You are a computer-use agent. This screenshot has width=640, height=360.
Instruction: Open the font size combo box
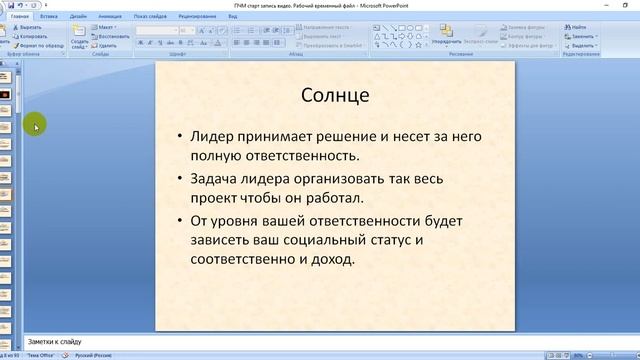pos(187,31)
